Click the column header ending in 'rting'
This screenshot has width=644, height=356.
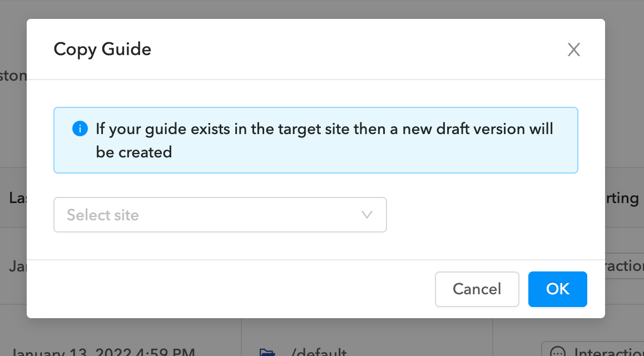(x=622, y=197)
